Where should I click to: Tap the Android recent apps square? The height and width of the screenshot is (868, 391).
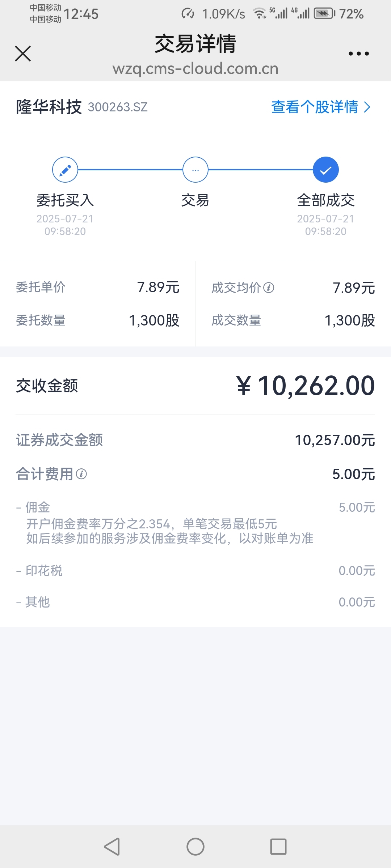(278, 847)
